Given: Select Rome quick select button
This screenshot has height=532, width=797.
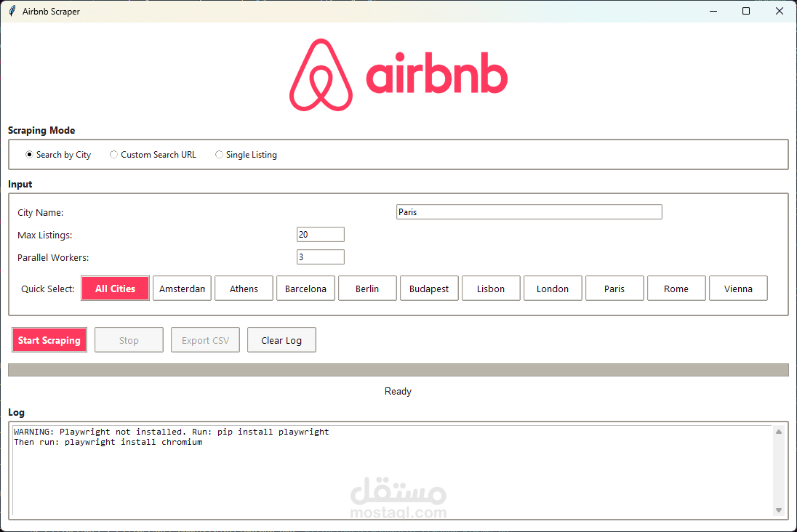Looking at the screenshot, I should pos(676,289).
